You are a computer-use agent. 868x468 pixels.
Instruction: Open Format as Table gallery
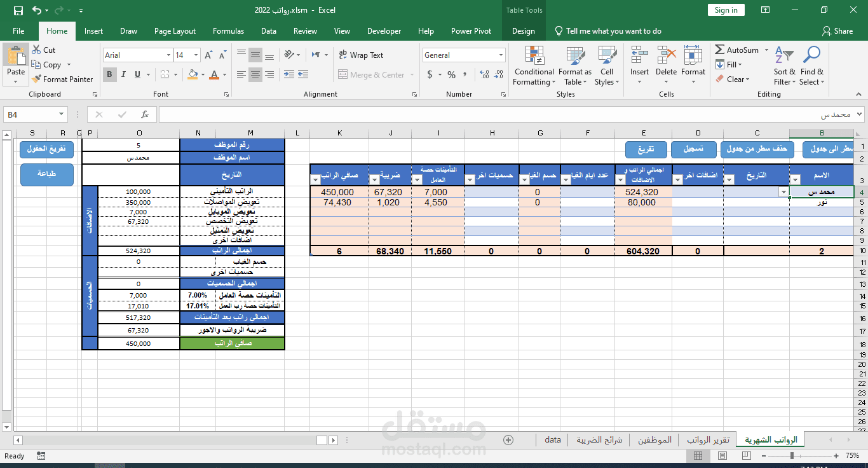[574, 65]
